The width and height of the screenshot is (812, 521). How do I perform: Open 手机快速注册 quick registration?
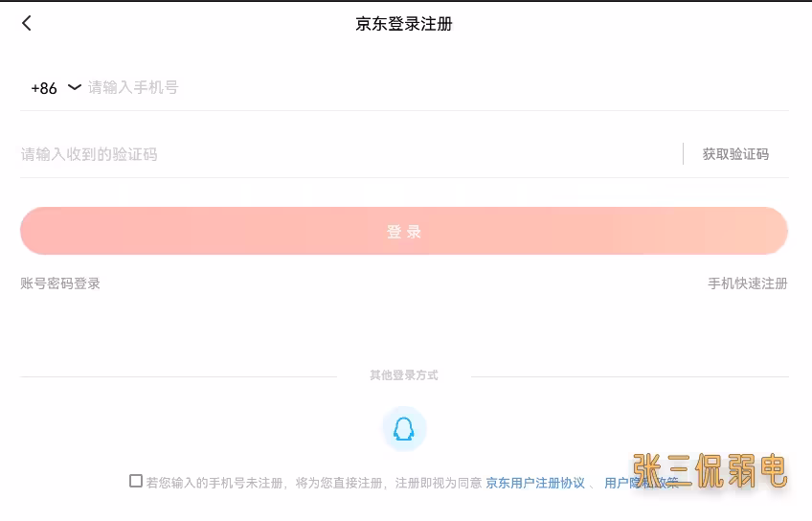click(x=747, y=283)
